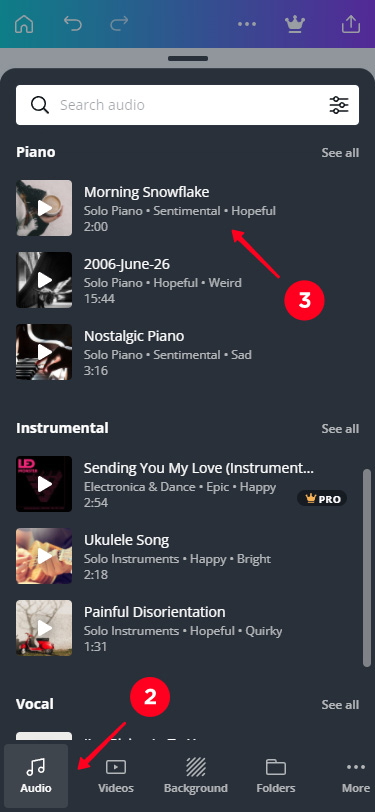Play the Morning Snowflake track

coord(44,208)
